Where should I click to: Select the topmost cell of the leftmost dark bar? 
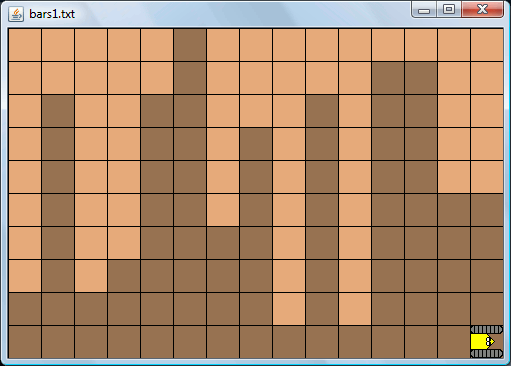(58, 111)
